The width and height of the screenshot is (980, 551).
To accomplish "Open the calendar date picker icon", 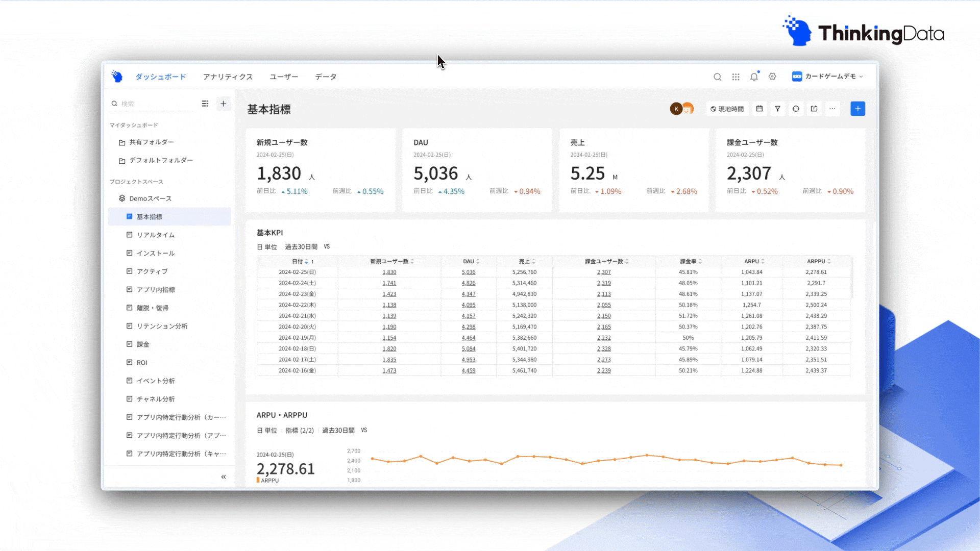I will click(759, 109).
